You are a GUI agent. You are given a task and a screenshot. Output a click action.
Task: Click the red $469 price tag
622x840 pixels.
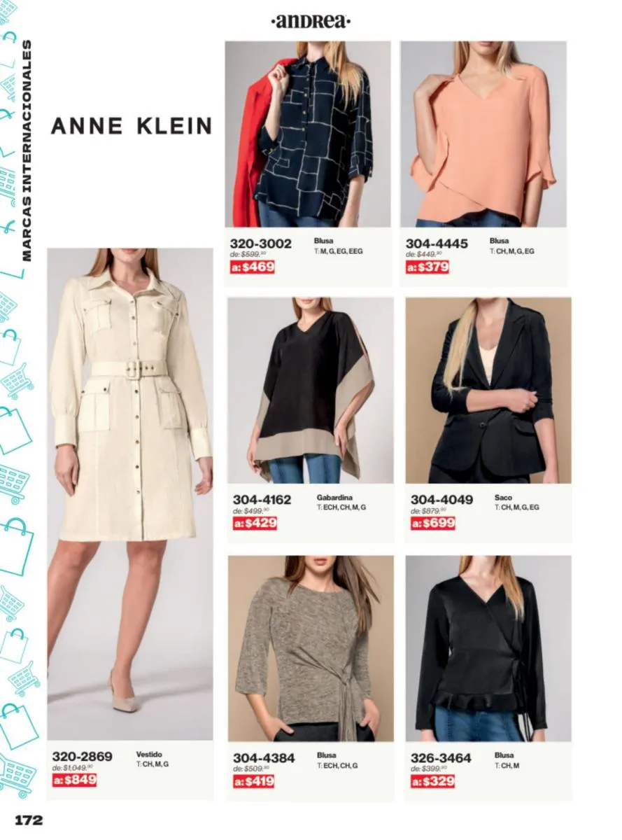pyautogui.click(x=253, y=267)
